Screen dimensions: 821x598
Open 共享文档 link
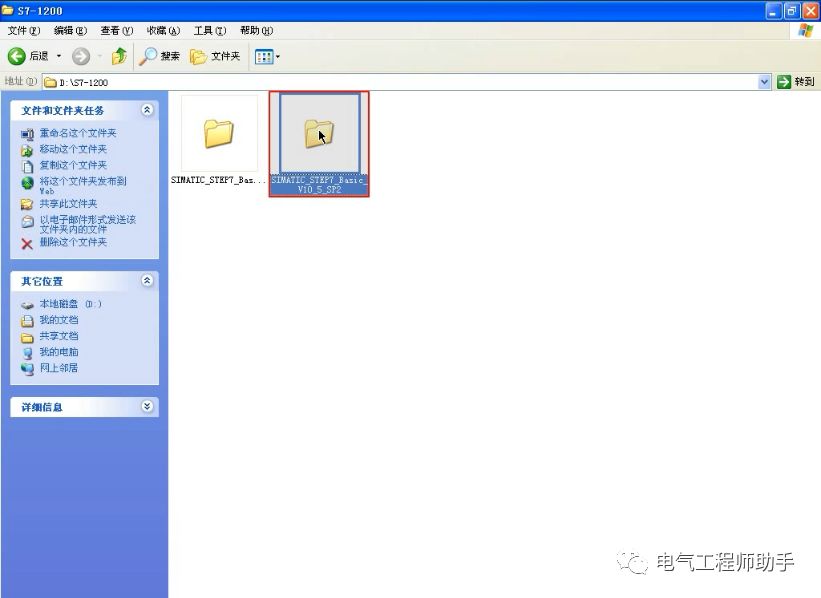59,336
